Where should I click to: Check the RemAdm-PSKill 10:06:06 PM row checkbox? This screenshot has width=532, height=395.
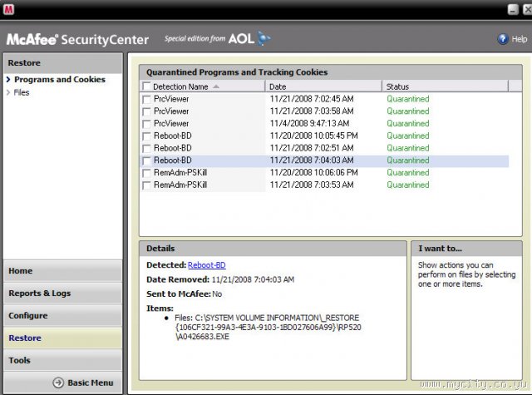tap(146, 173)
